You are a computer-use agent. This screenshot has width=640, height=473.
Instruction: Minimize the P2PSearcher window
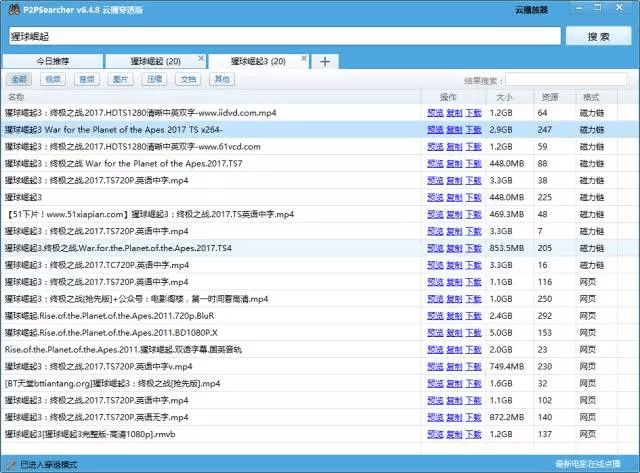(579, 8)
